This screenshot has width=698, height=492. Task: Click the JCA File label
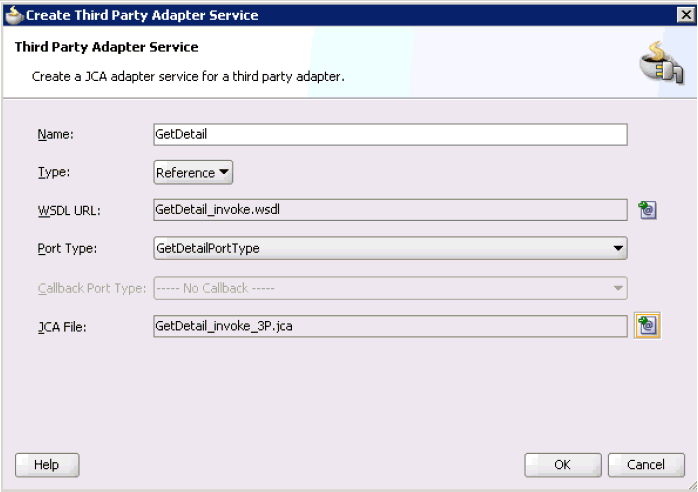[x=62, y=327]
